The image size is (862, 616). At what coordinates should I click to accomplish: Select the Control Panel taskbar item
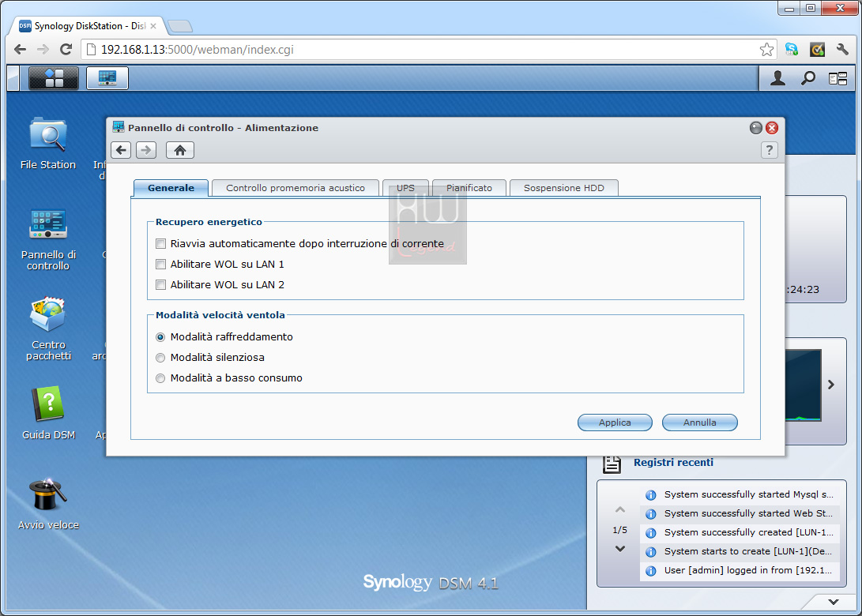pos(107,78)
